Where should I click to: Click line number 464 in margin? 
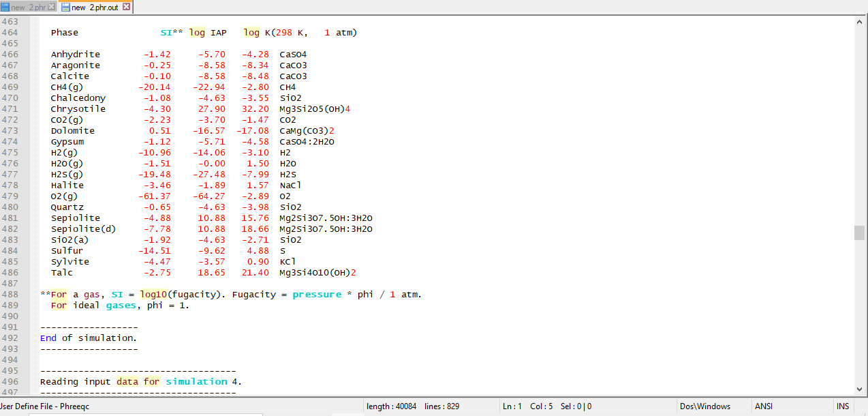(10, 33)
